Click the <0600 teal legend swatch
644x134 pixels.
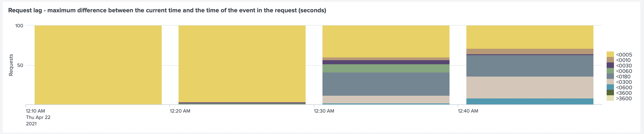point(610,87)
